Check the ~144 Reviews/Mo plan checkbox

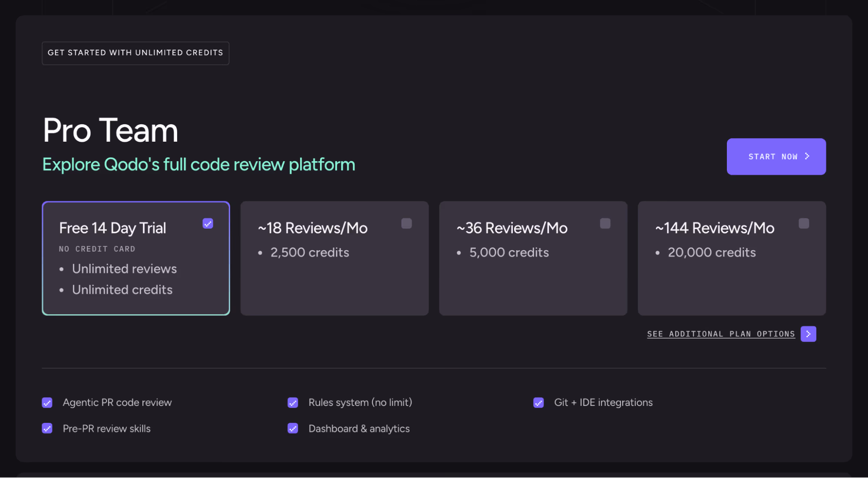pos(804,223)
